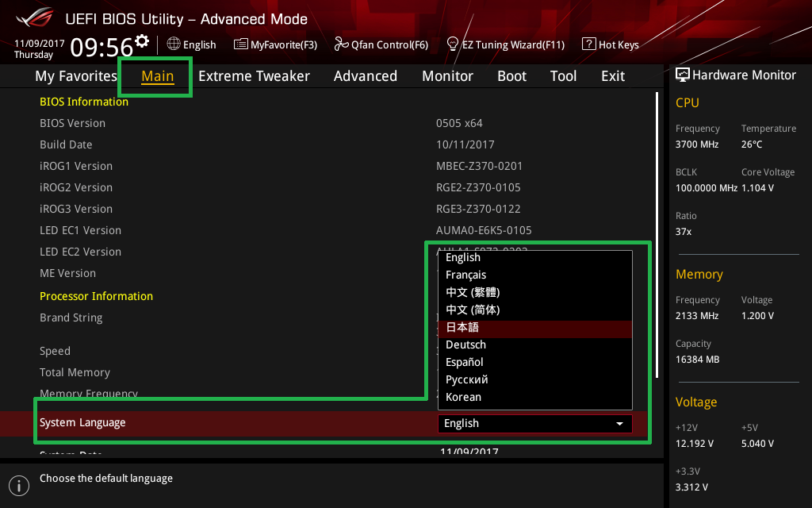Click the BIOS version value 0505 x64
This screenshot has height=508, width=812.
pyautogui.click(x=459, y=123)
